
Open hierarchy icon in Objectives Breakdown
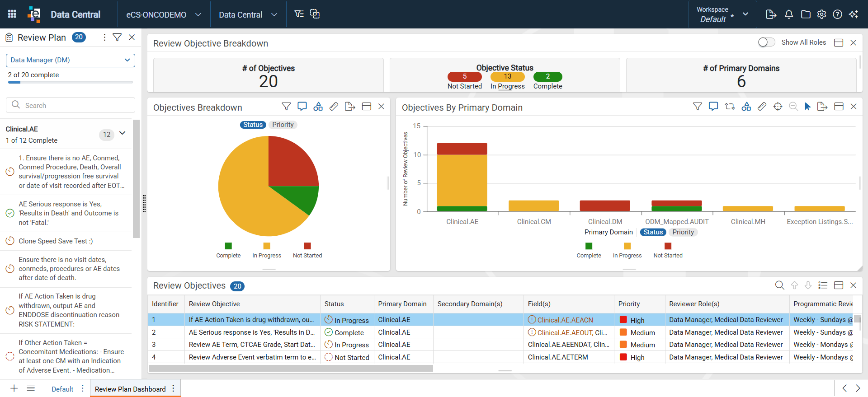click(x=318, y=107)
